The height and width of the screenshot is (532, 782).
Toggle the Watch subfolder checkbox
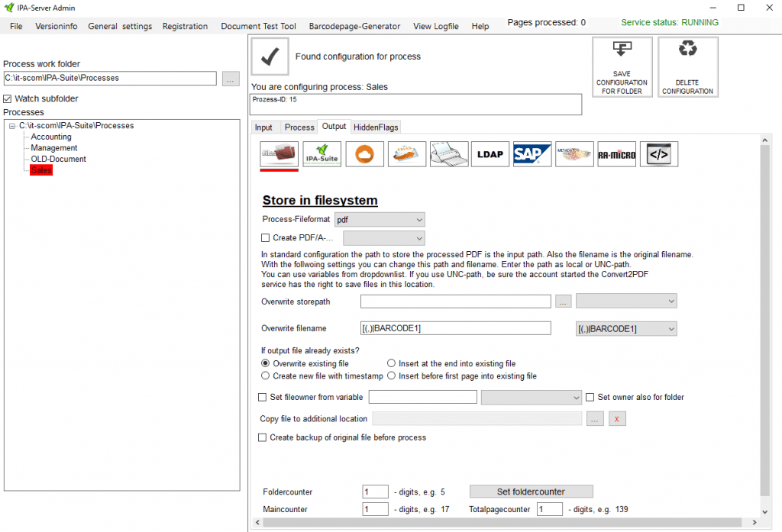click(x=8, y=99)
